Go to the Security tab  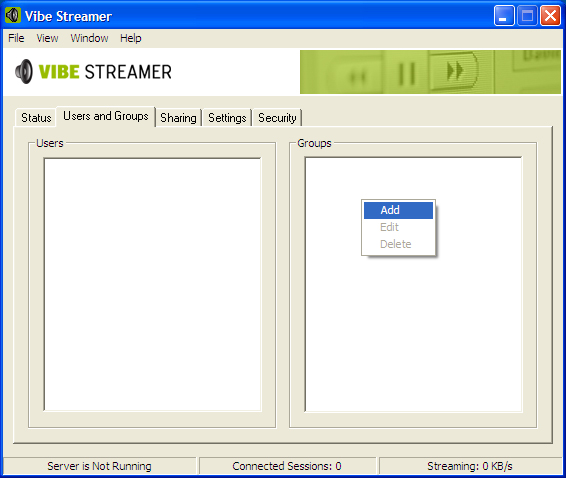(277, 118)
